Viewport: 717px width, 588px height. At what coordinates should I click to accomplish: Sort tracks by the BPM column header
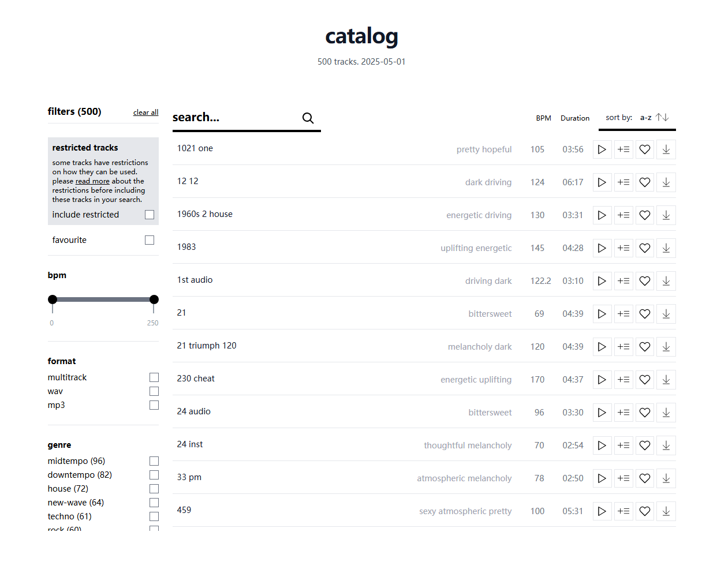(543, 118)
